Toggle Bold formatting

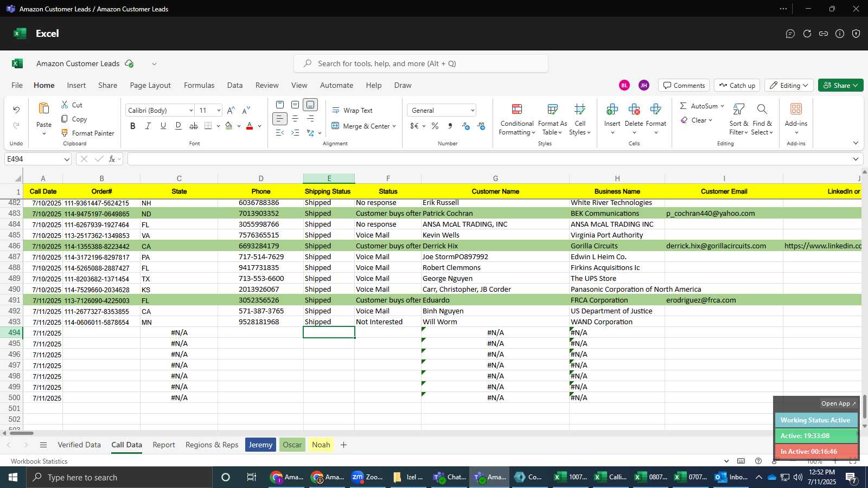(132, 126)
